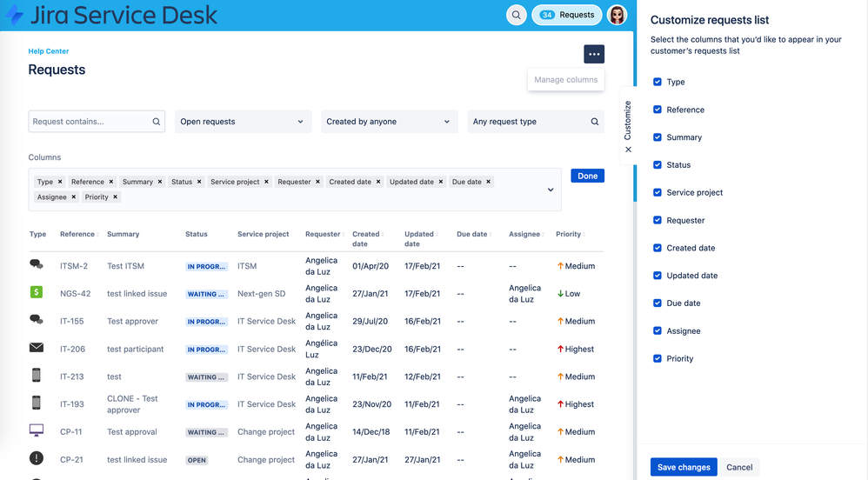Click the Jira Service Desk lightning logo
868x480 pixels.
tap(15, 15)
